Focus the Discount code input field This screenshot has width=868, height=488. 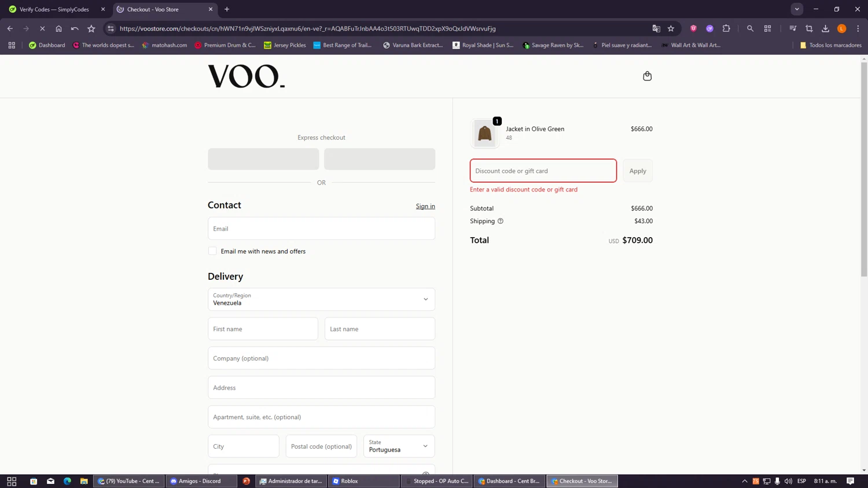[543, 171]
